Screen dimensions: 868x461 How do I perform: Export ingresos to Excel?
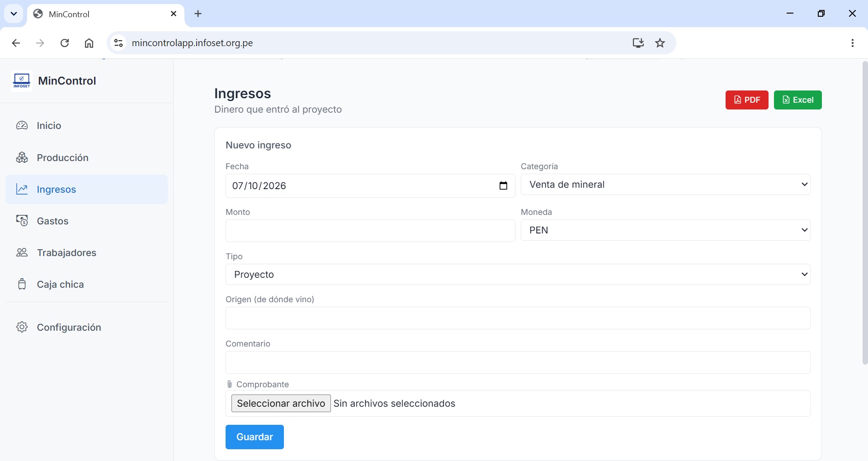797,100
